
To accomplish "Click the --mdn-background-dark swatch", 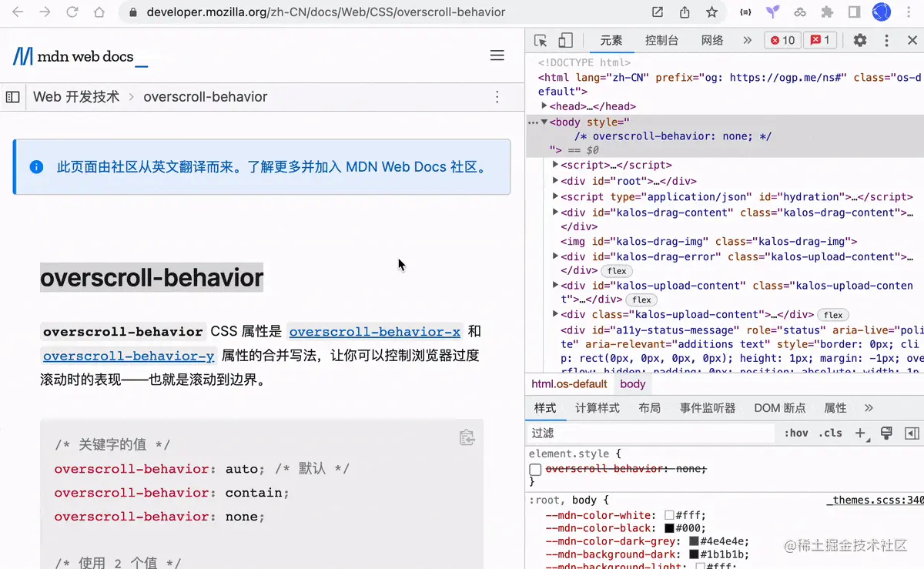I will pyautogui.click(x=694, y=555).
